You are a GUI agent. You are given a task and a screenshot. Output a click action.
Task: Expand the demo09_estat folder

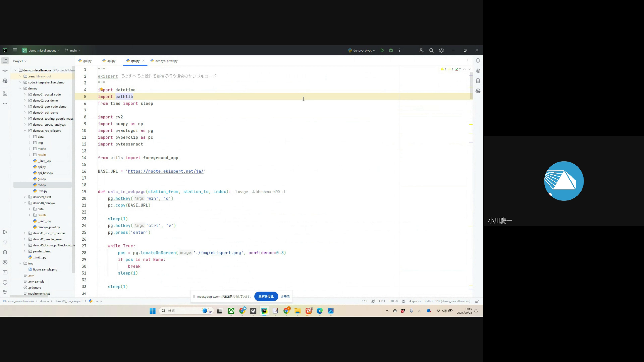25,197
